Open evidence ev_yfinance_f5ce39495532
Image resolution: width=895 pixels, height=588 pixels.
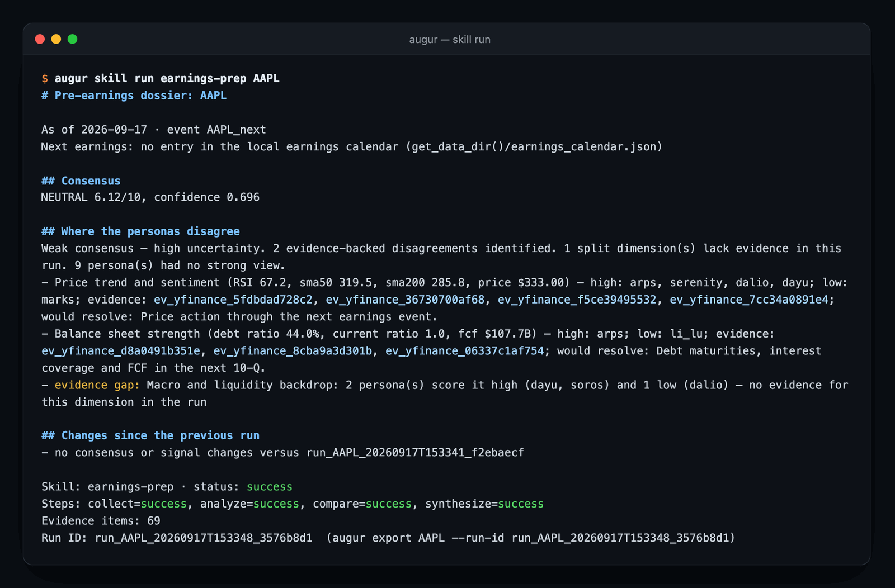point(577,300)
